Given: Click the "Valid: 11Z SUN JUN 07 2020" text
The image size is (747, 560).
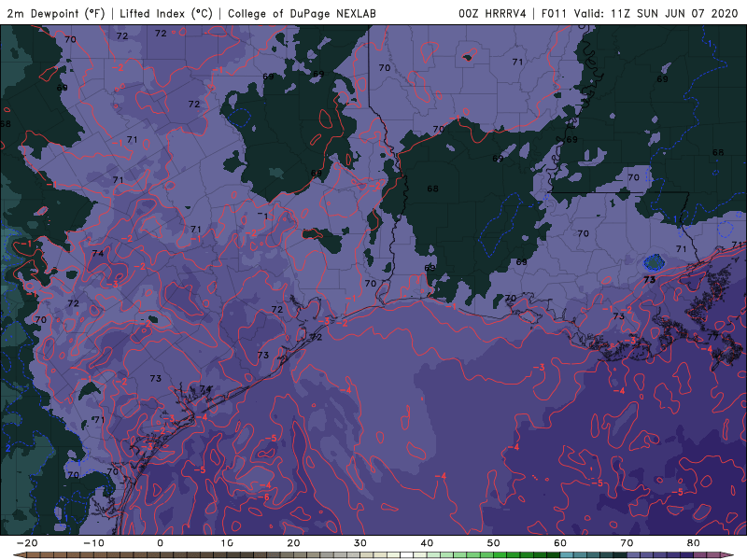Looking at the screenshot, I should pos(655,13).
